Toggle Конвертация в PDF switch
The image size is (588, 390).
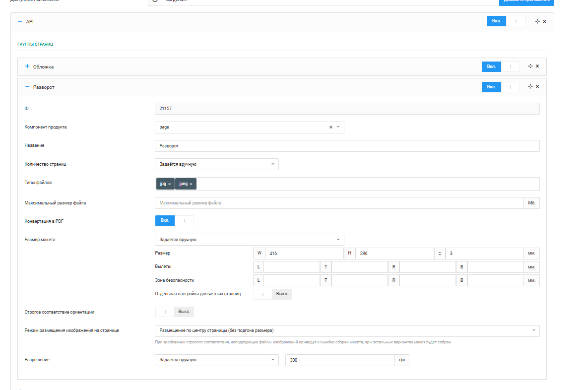[174, 221]
